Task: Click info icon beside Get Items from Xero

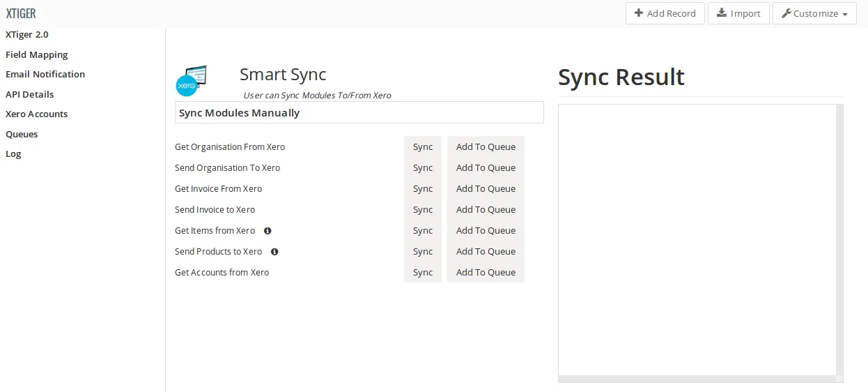Action: pyautogui.click(x=268, y=231)
